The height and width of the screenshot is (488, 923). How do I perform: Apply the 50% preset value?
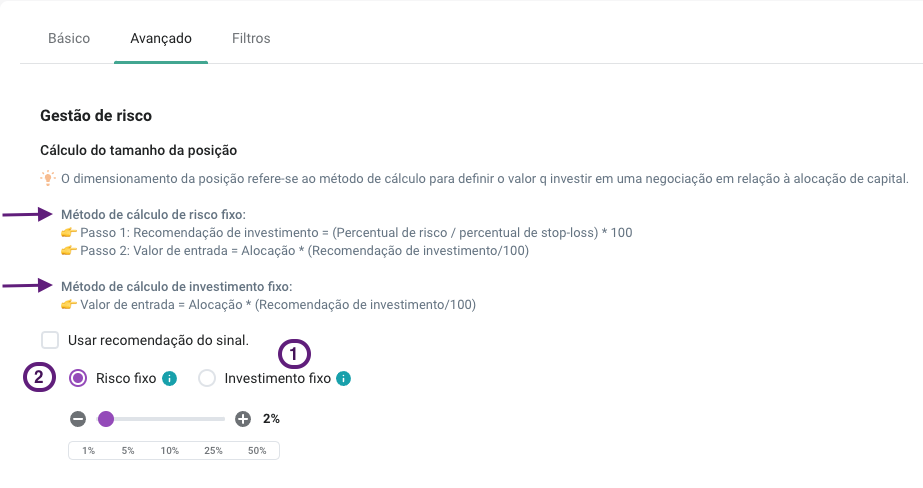(x=257, y=450)
